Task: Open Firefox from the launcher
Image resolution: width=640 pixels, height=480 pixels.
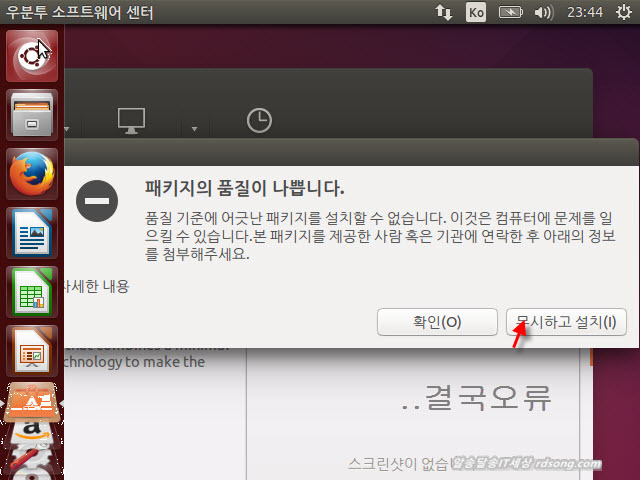Action: pos(32,174)
